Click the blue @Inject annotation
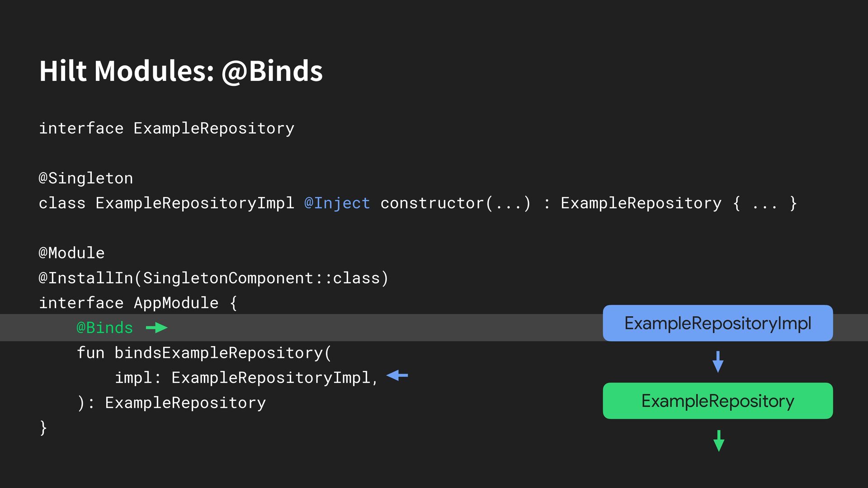The image size is (868, 488). tap(337, 203)
